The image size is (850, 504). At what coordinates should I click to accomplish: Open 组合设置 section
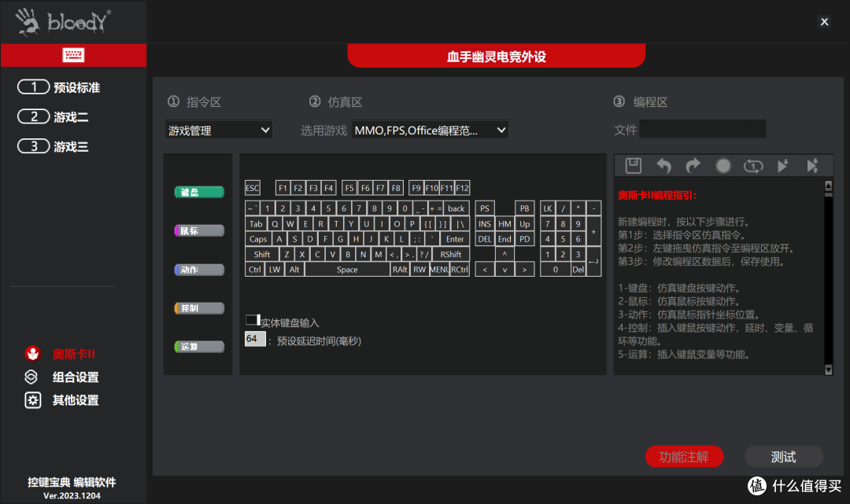point(76,377)
